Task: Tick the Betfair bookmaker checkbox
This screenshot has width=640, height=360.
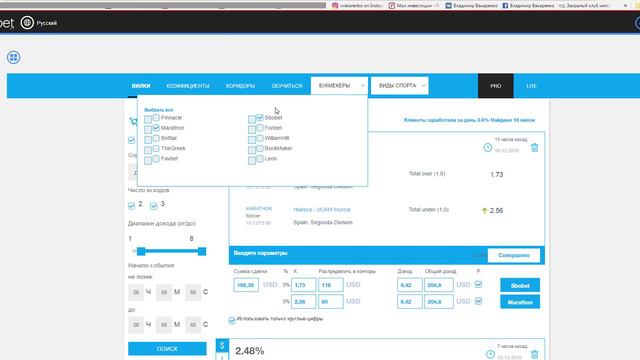Action: coord(156,138)
